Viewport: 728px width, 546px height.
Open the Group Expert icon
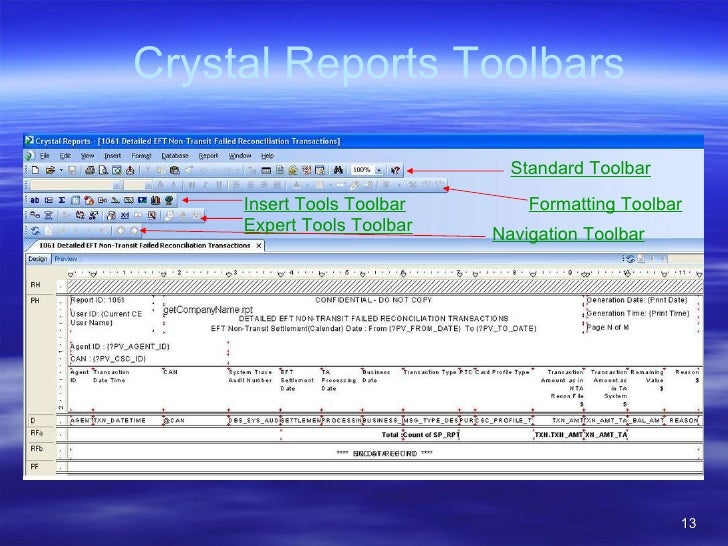pyautogui.click(x=48, y=215)
